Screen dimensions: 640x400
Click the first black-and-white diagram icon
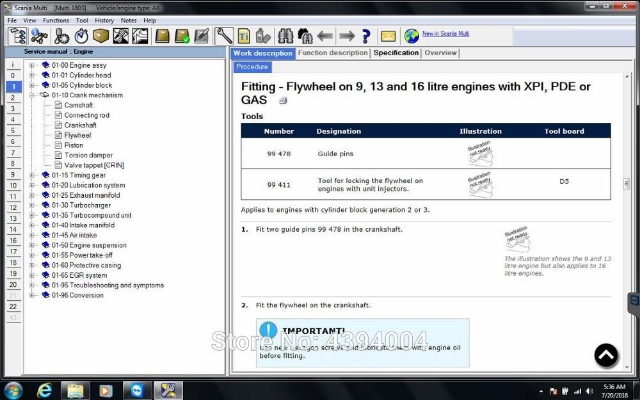121,36
